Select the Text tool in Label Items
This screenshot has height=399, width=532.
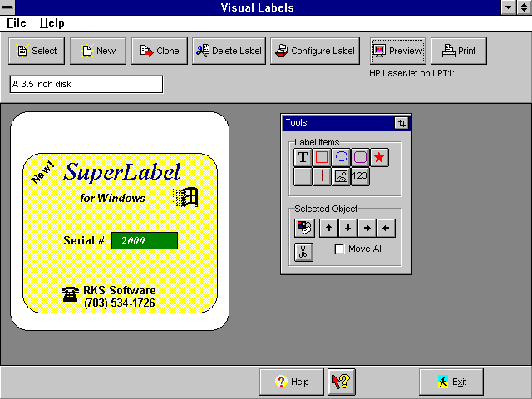(x=303, y=157)
